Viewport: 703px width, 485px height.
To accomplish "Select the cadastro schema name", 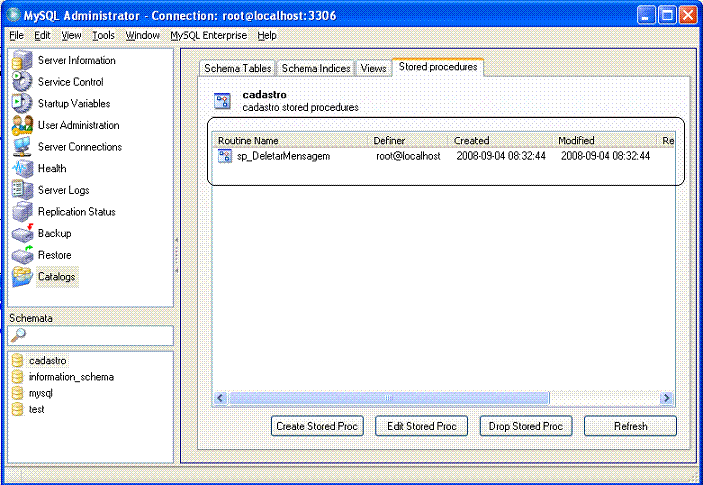I will [48, 360].
